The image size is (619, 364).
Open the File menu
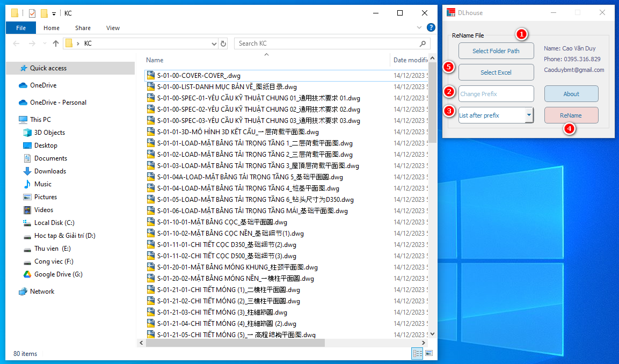pyautogui.click(x=21, y=28)
